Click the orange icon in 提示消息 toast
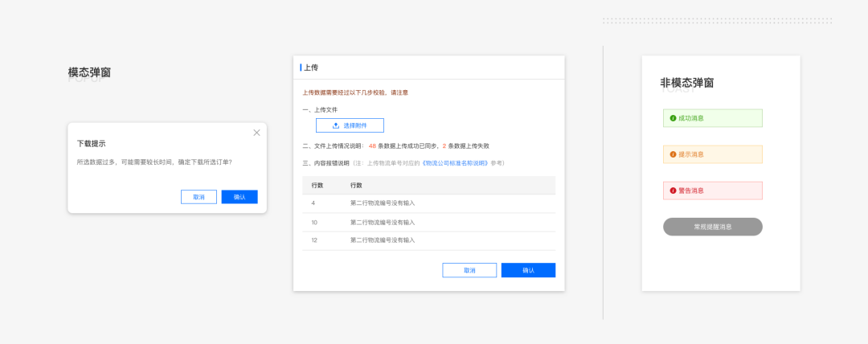868x344 pixels. tap(673, 154)
